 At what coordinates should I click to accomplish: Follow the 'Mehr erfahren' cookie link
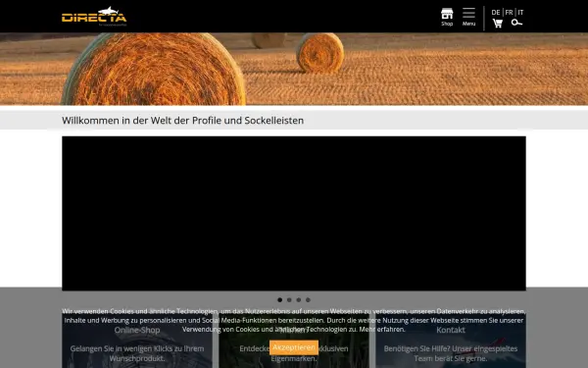tap(382, 330)
